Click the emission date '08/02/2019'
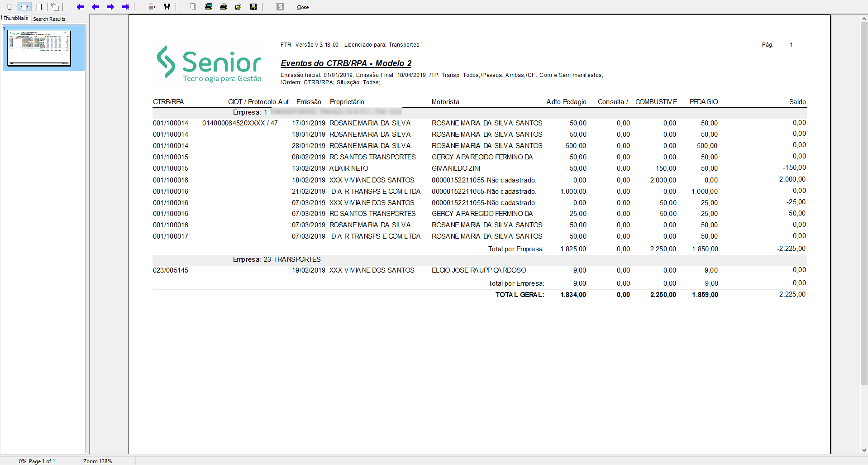Screen dimensions: 868x465 tap(309, 157)
